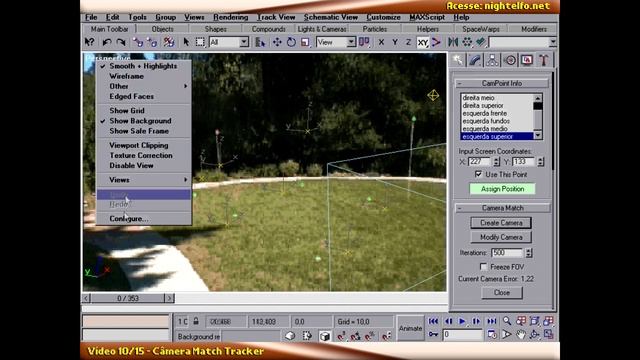Click the Assign Position button
Screen dimensions: 640x360
pos(502,189)
